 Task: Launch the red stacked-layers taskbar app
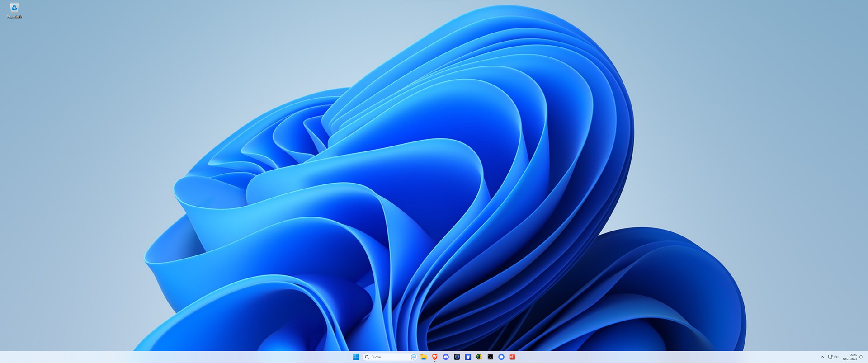[x=512, y=357]
